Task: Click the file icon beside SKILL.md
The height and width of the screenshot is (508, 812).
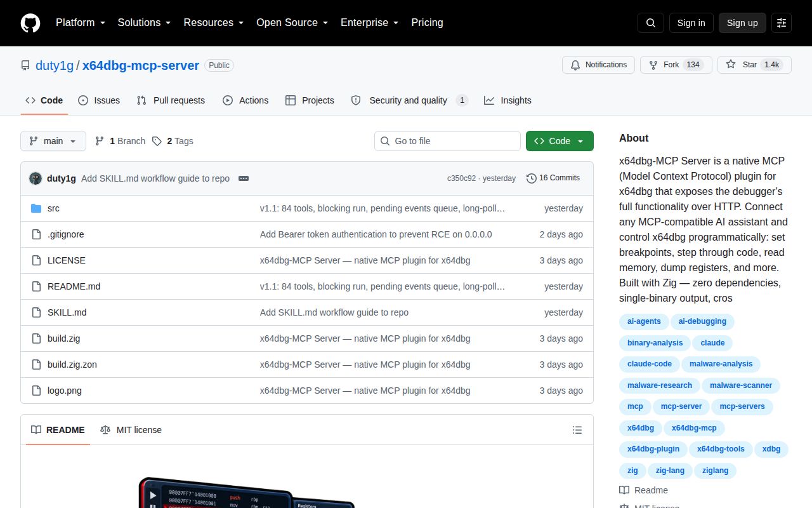Action: [x=36, y=312]
